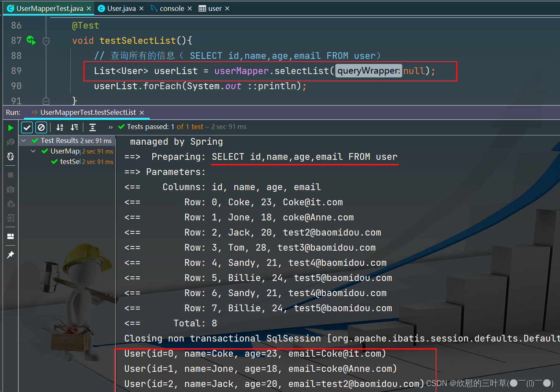Close the UserMapperTest.testSelectList run tab

142,113
